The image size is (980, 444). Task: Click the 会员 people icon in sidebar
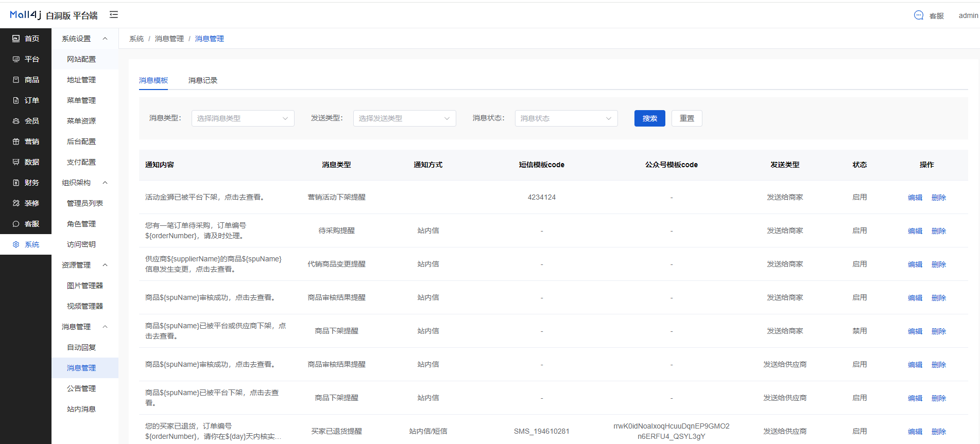[16, 121]
